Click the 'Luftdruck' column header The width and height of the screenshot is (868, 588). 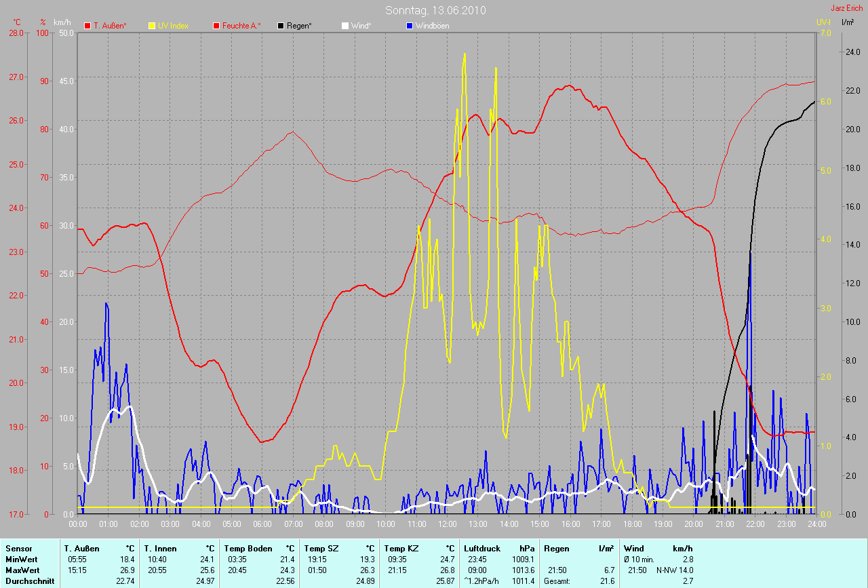click(481, 548)
